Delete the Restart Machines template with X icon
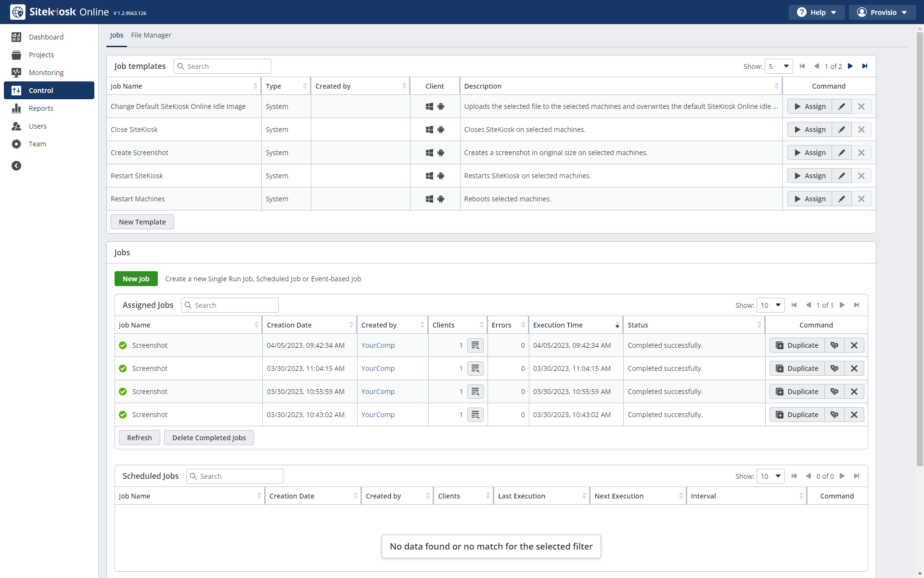Screen dimensions: 924x578 (x=861, y=199)
